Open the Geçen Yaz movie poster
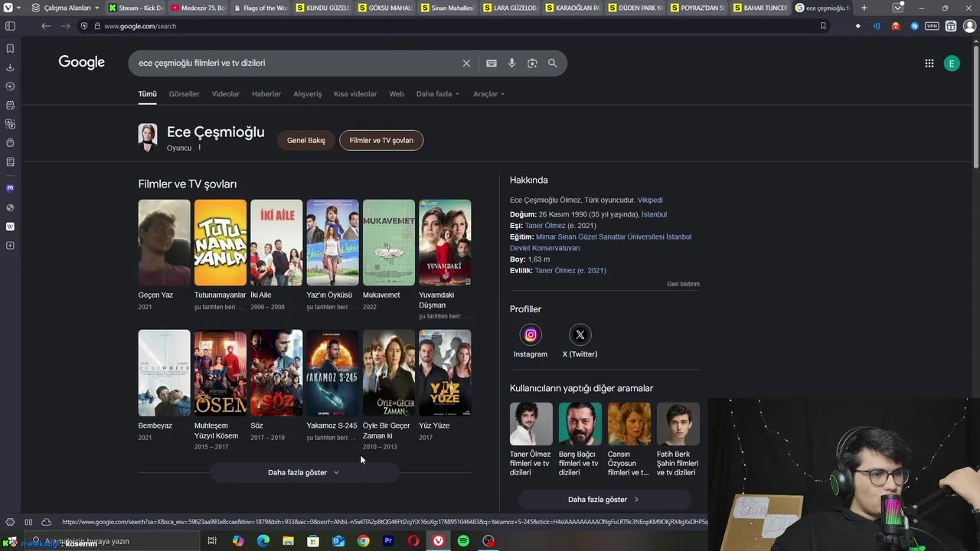This screenshot has width=980, height=551. (164, 243)
